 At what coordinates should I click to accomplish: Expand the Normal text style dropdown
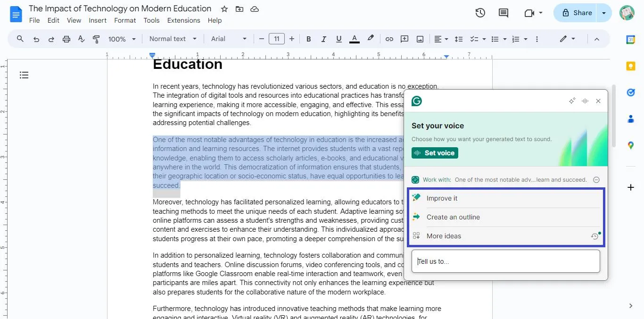tap(173, 39)
